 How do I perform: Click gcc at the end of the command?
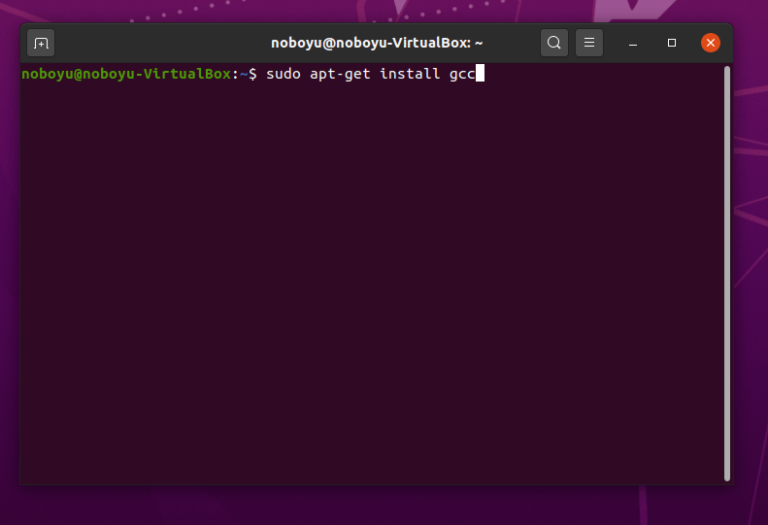(x=461, y=74)
